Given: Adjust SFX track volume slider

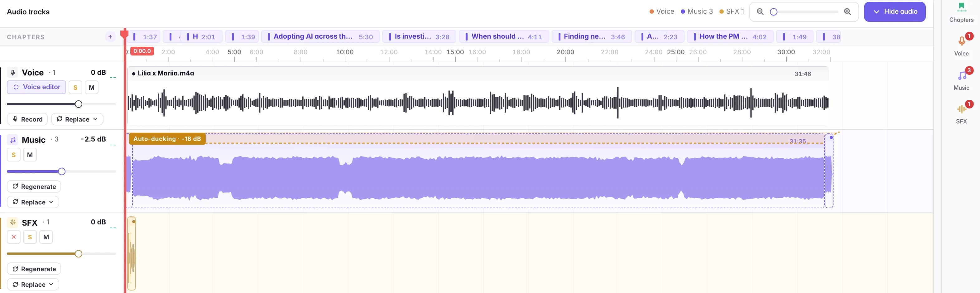Looking at the screenshot, I should tap(78, 254).
